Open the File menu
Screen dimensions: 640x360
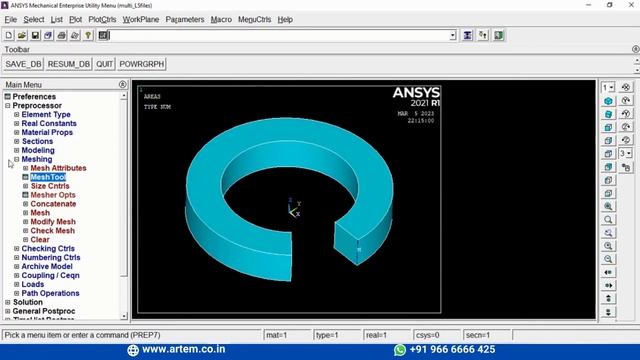point(11,20)
